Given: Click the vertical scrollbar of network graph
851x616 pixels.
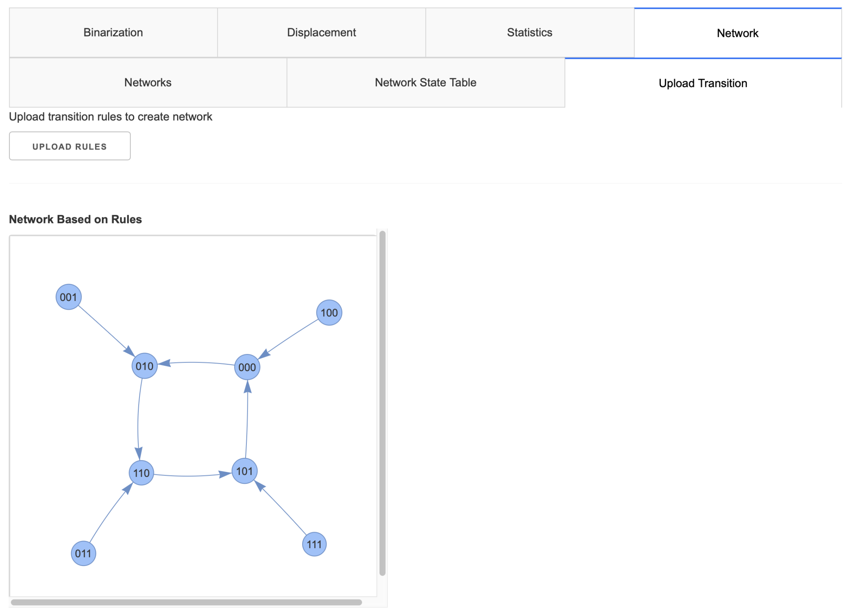Looking at the screenshot, I should (382, 403).
